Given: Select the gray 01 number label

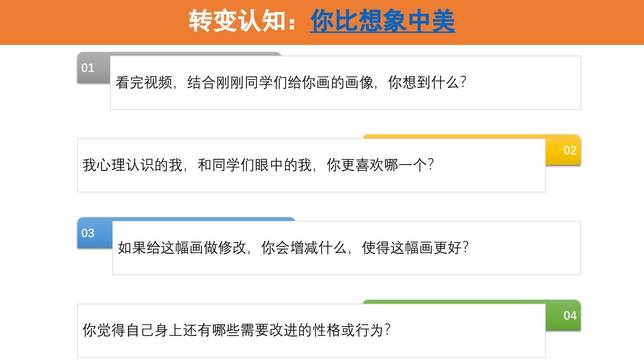Looking at the screenshot, I should coord(88,68).
